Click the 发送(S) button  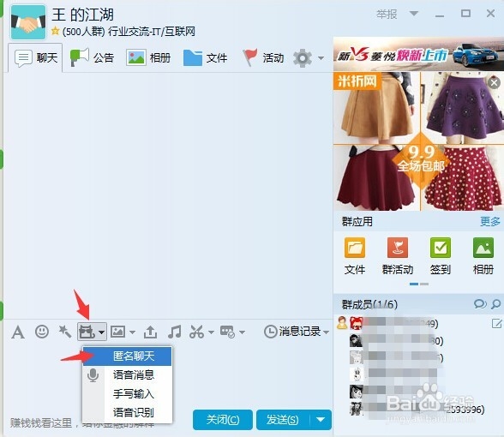283,420
